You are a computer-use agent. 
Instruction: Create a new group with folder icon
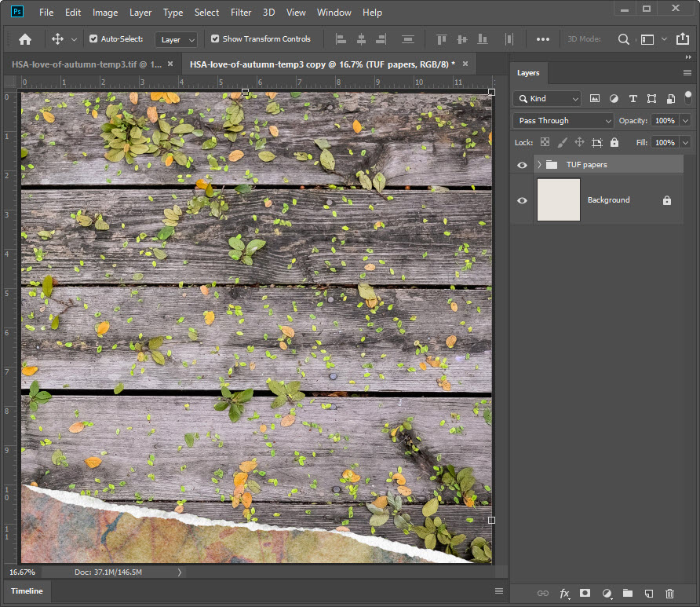click(627, 594)
